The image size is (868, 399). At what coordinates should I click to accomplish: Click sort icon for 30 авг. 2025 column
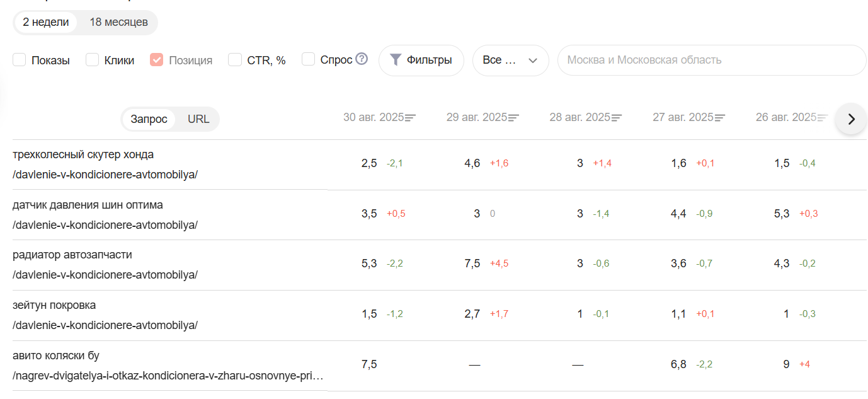(411, 118)
